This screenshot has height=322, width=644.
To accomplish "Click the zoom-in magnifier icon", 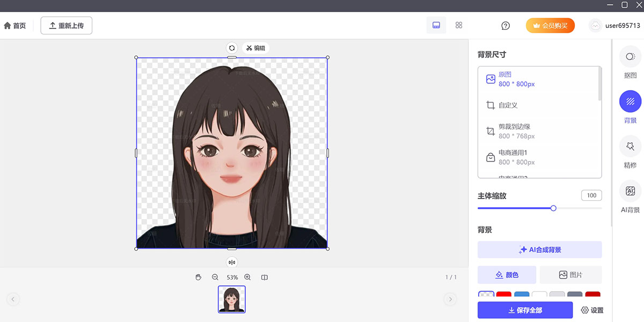I will pos(247,277).
